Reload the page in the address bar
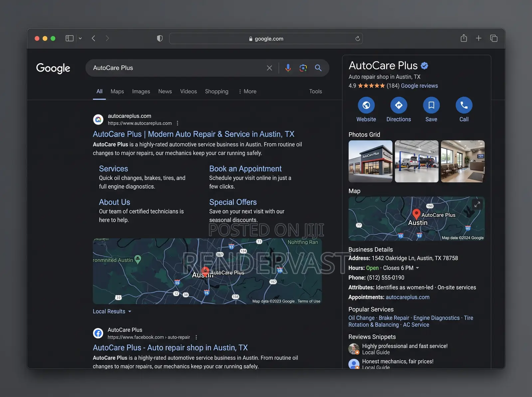 358,39
